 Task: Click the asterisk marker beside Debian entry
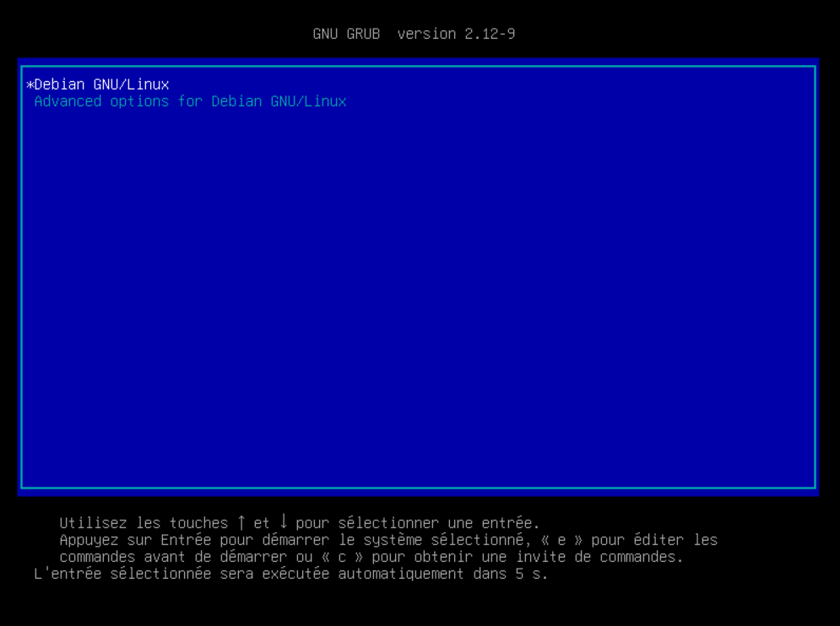pos(30,84)
